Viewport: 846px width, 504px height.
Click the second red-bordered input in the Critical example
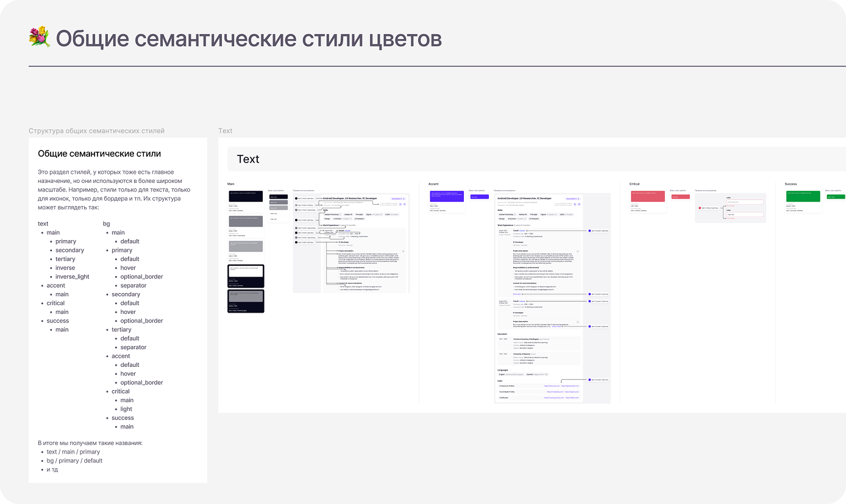coord(745,215)
